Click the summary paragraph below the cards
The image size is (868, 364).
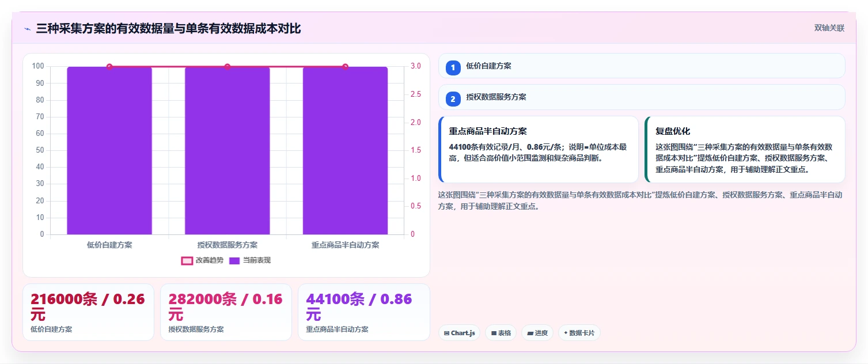pos(640,200)
